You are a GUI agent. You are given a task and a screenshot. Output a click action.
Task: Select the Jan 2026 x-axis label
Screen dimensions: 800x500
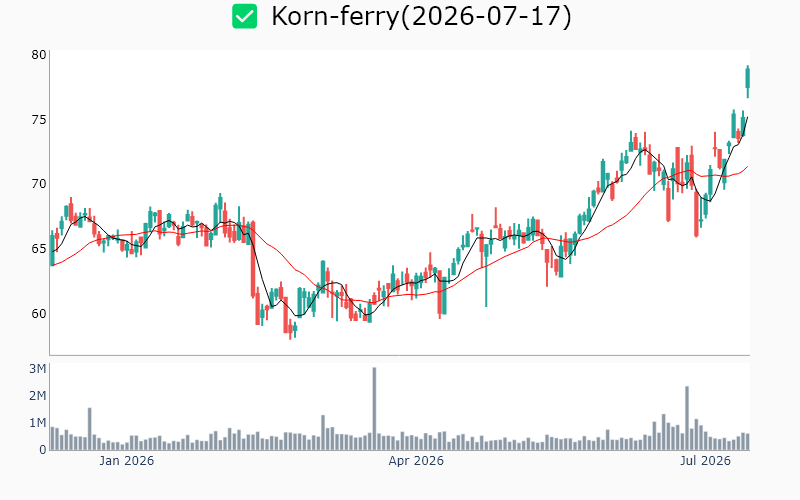coord(127,461)
